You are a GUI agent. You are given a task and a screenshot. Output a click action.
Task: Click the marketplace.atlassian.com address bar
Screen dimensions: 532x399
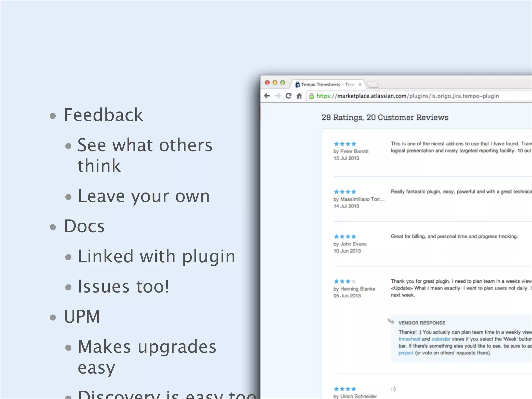[x=419, y=96]
